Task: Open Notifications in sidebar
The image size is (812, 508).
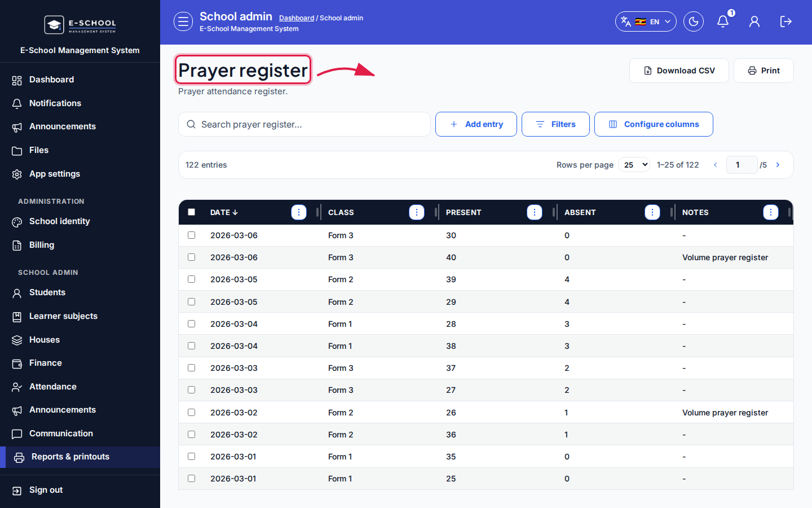Action: coord(80,103)
